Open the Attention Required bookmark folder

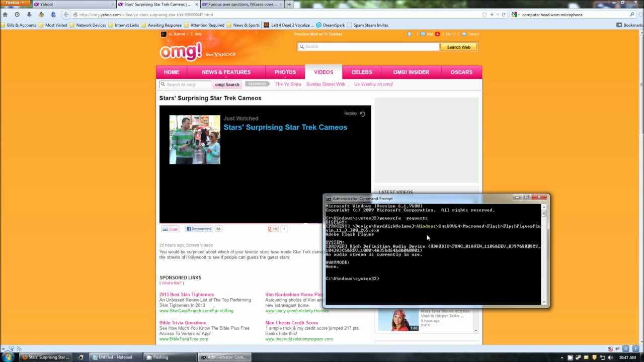coord(204,25)
